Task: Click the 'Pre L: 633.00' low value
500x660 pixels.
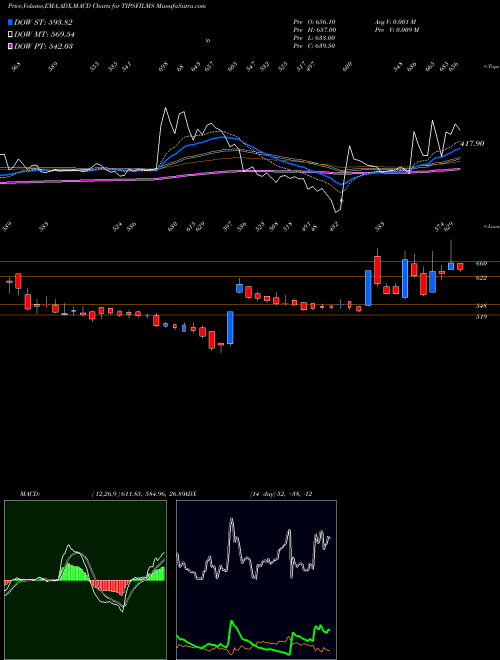Action: pyautogui.click(x=314, y=37)
